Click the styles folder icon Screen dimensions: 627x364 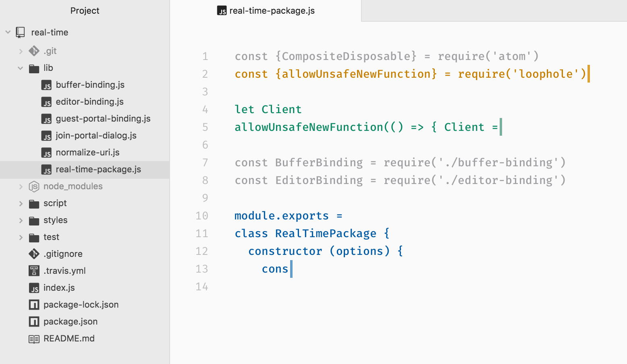pos(34,220)
